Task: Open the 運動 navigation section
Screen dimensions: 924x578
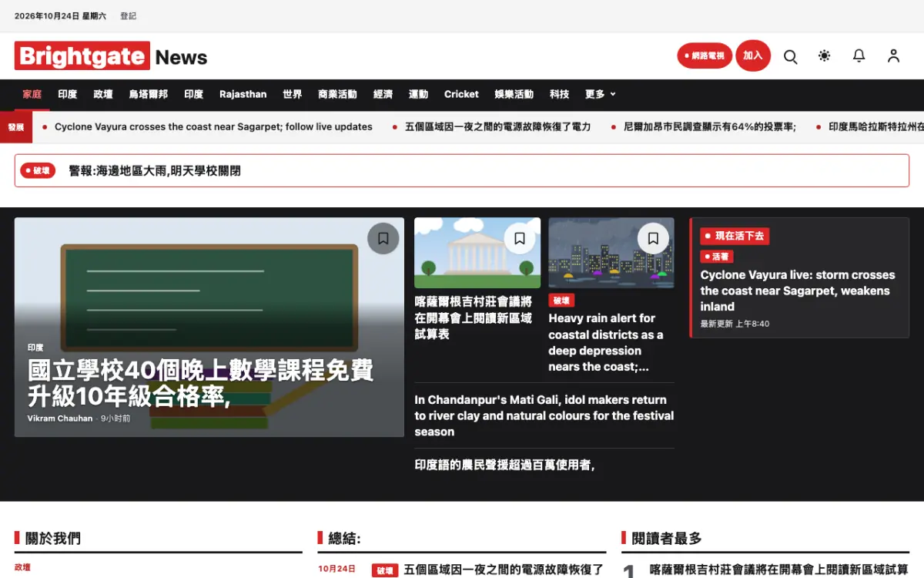Action: [418, 94]
